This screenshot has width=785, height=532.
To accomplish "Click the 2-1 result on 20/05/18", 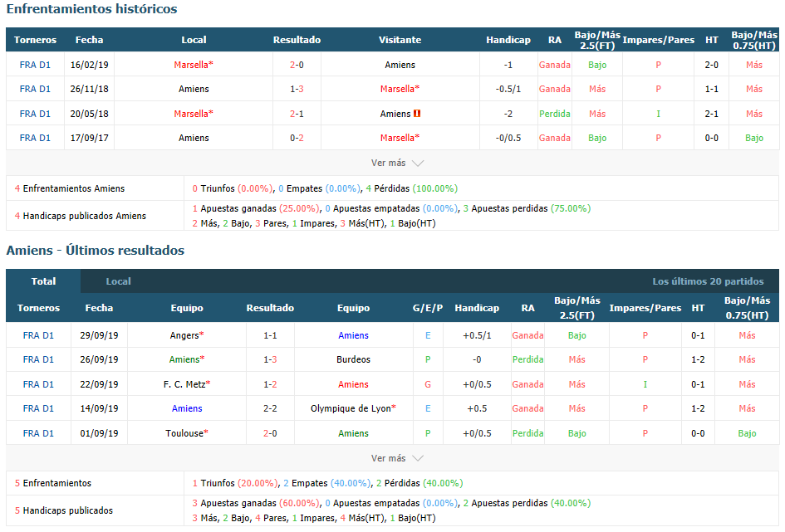I will click(x=297, y=114).
